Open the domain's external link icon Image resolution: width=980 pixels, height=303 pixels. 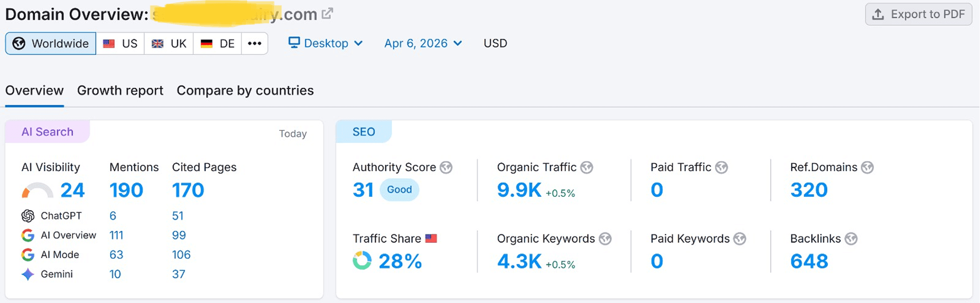pyautogui.click(x=327, y=14)
